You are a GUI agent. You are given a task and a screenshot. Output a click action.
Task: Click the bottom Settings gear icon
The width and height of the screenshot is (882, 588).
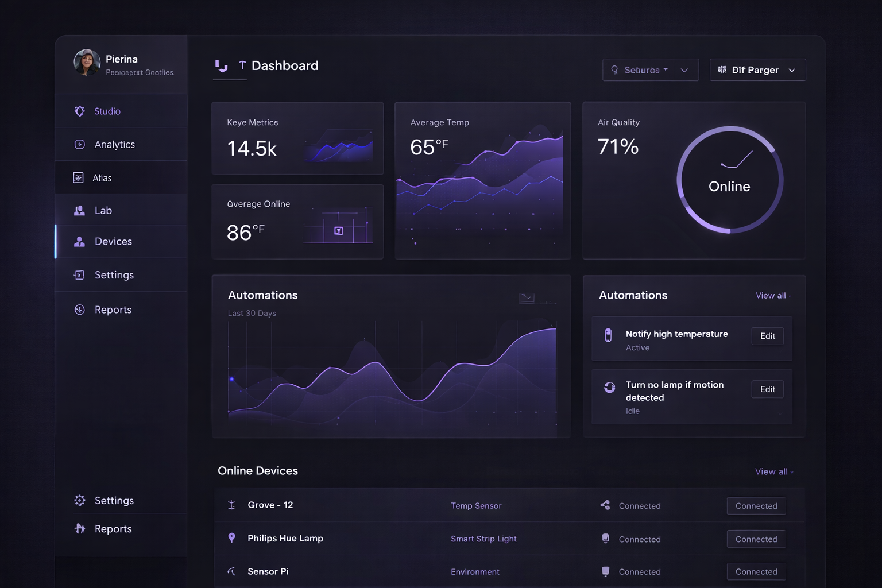[x=80, y=501]
